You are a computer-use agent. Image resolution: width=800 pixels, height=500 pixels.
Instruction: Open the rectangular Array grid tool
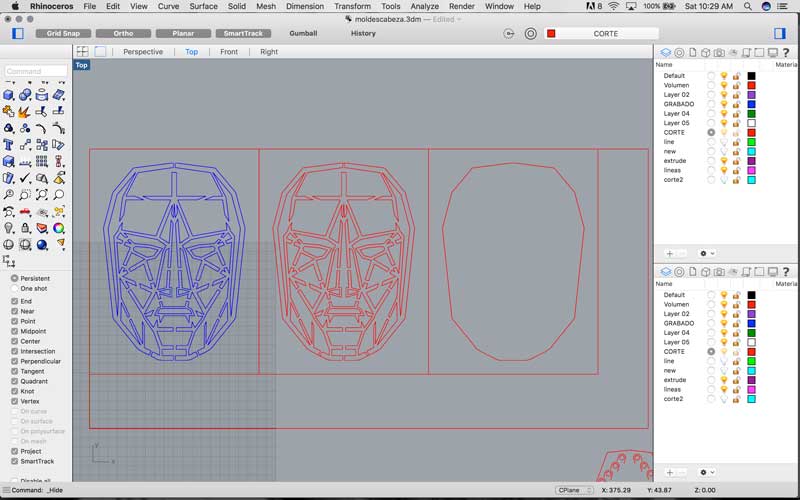(42, 162)
